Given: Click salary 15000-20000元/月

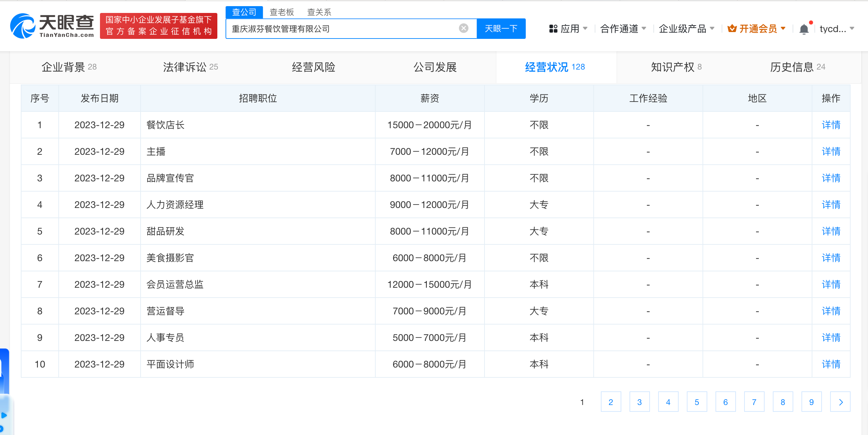Looking at the screenshot, I should pos(430,125).
